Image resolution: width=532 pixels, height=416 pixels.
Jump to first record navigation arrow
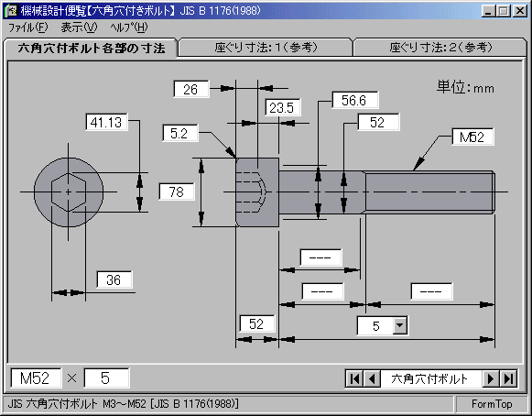pos(355,378)
